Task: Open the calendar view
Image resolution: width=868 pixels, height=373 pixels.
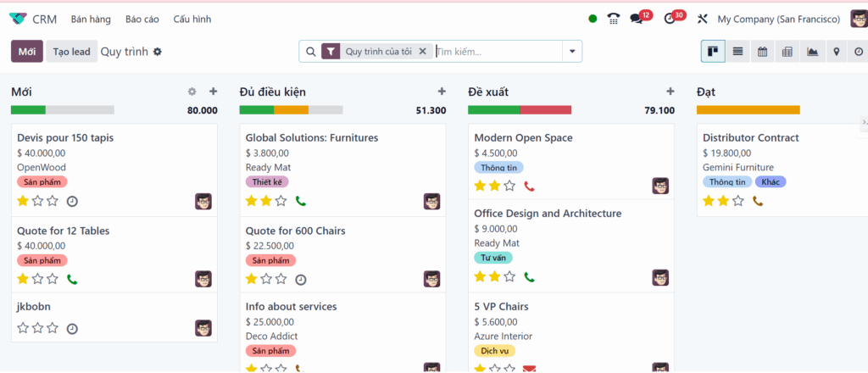Action: click(762, 52)
